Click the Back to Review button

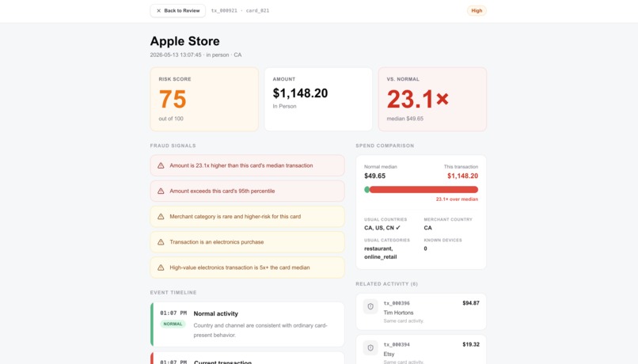coord(177,10)
